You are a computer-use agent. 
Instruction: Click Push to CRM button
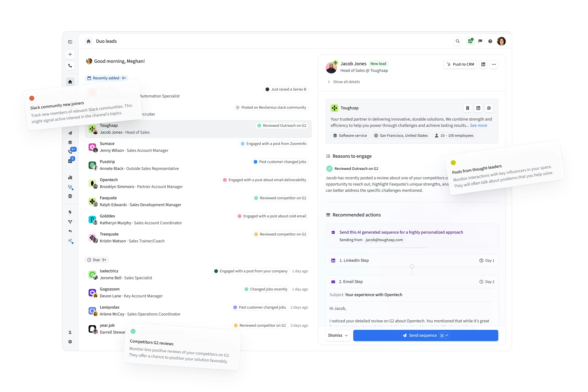(x=460, y=64)
